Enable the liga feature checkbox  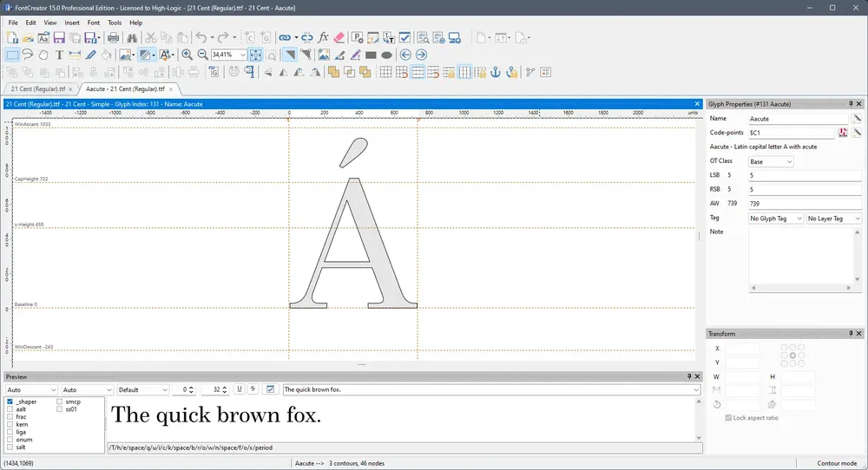[10, 432]
